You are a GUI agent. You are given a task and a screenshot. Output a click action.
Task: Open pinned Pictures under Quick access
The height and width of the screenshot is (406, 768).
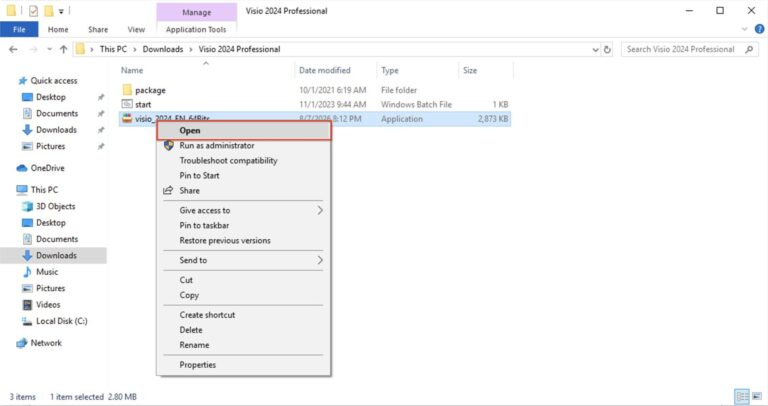tap(50, 146)
